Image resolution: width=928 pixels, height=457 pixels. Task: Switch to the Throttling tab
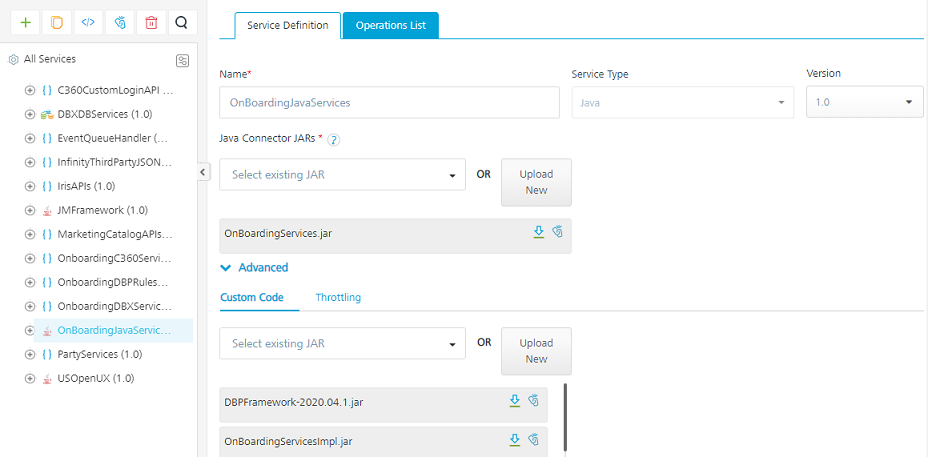[338, 297]
